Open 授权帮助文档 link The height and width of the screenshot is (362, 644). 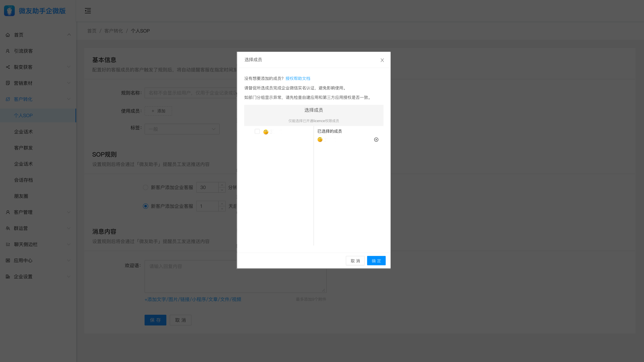click(298, 78)
